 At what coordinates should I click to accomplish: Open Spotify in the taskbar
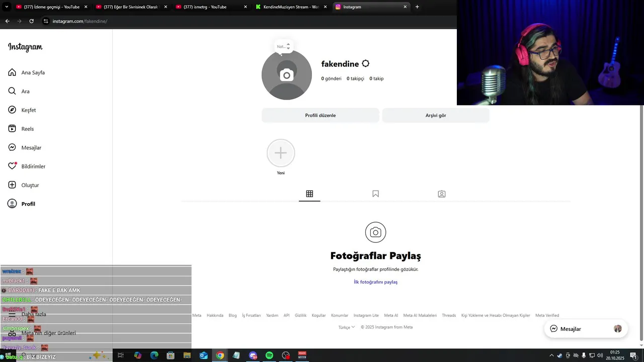coord(269,355)
